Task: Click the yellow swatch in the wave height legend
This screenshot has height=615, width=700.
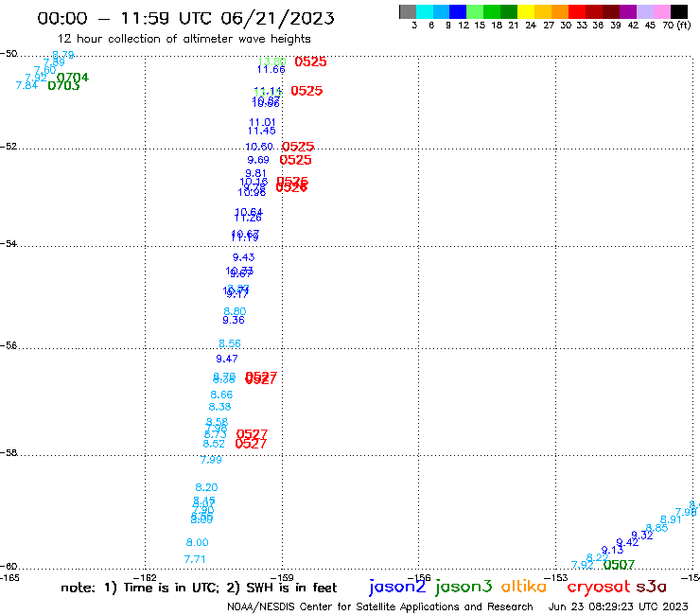Action: click(x=526, y=11)
